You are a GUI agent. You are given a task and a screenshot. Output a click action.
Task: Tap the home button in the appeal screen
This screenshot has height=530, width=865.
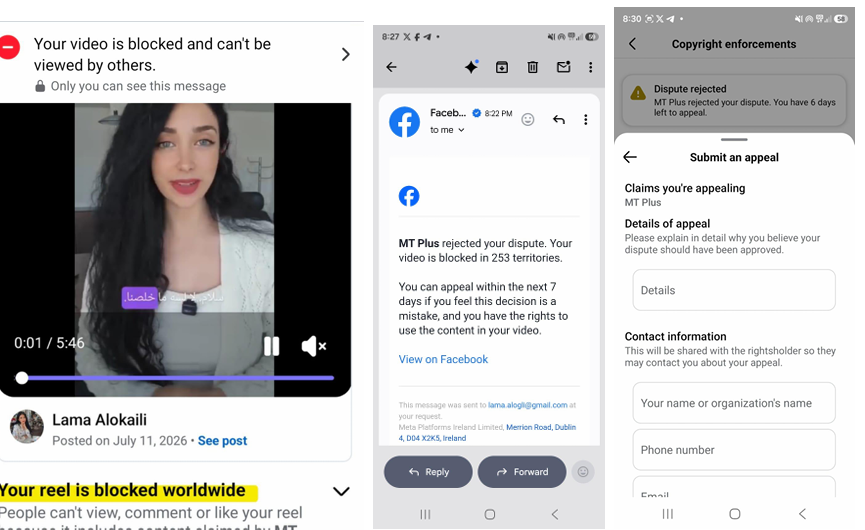[x=735, y=514]
